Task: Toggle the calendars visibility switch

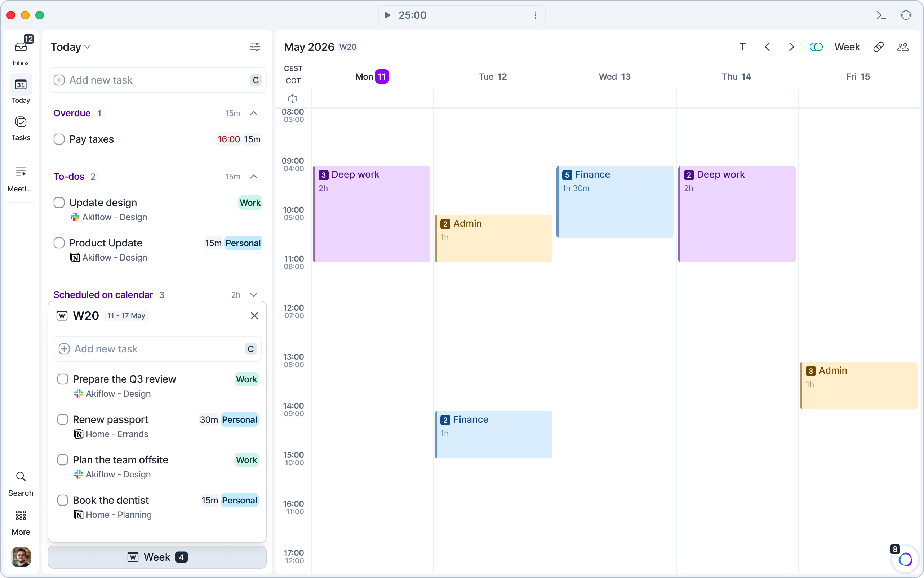Action: (816, 46)
